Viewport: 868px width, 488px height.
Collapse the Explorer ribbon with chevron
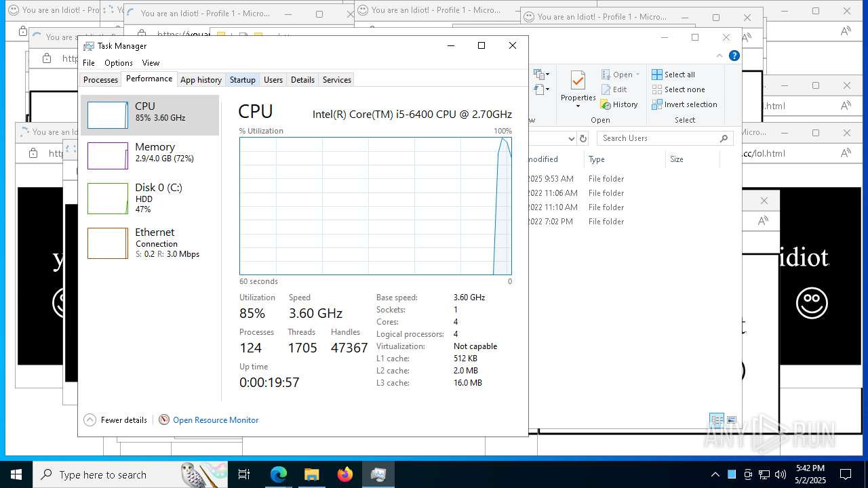click(720, 56)
